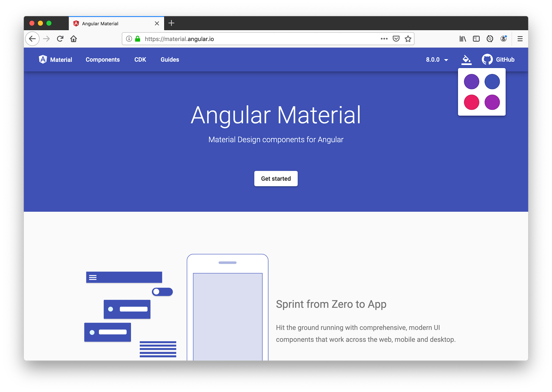This screenshot has width=552, height=392.
Task: Reload the current page
Action: tap(60, 39)
